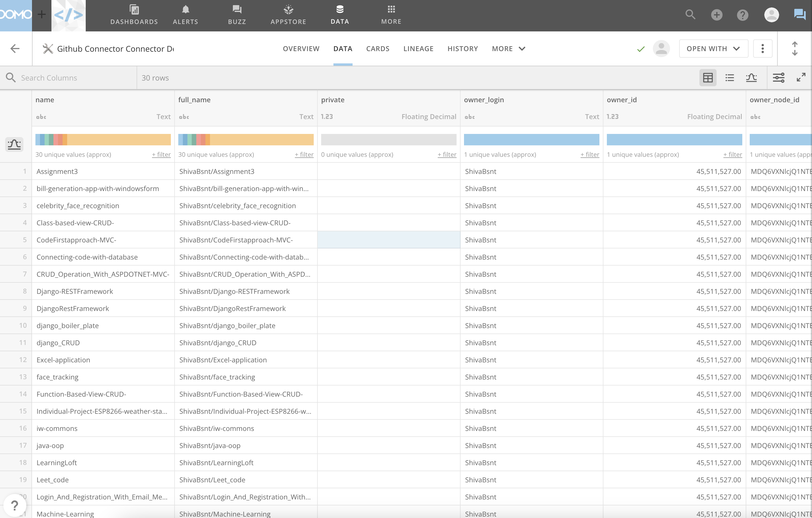Image resolution: width=812 pixels, height=518 pixels.
Task: Switch to the LINEAGE tab
Action: click(418, 49)
